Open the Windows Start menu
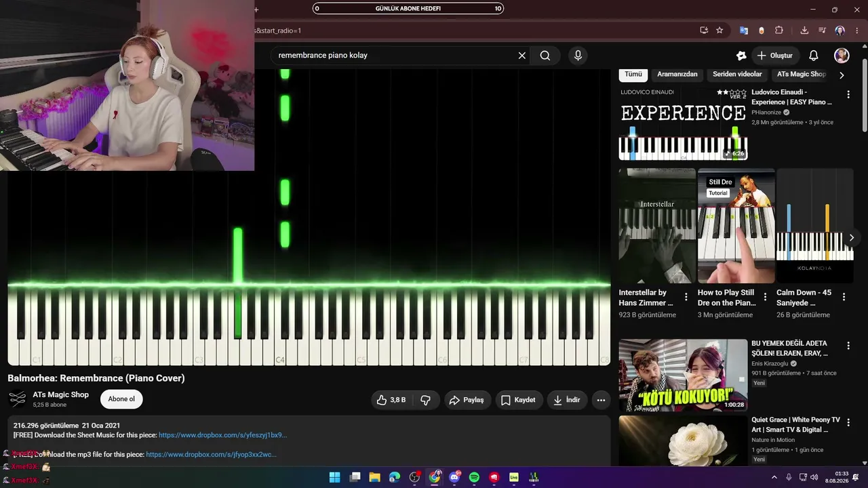Viewport: 868px width, 488px height. pyautogui.click(x=335, y=477)
